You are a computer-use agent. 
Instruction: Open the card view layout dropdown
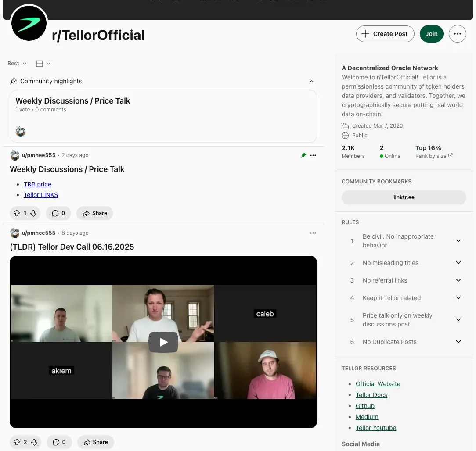pos(43,63)
